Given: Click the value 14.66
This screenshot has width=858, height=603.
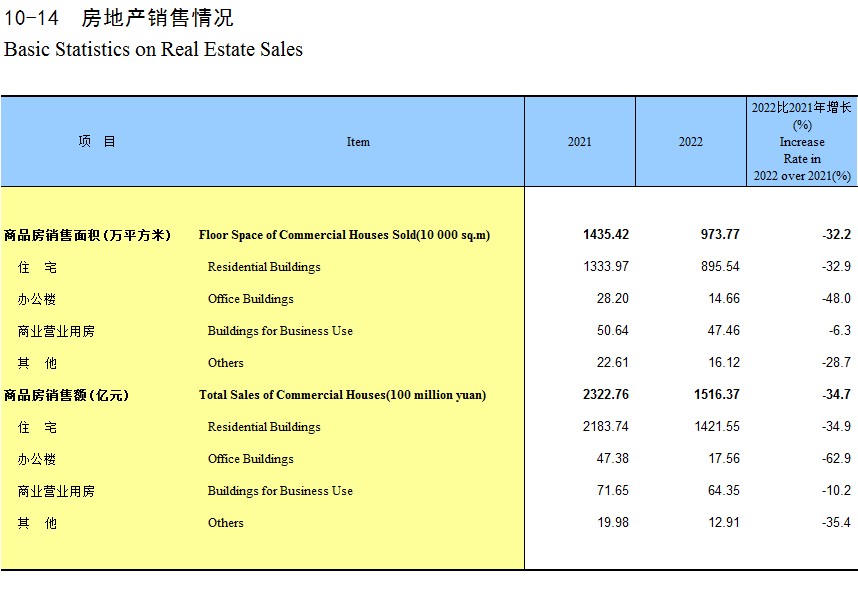Looking at the screenshot, I should pos(724,298).
